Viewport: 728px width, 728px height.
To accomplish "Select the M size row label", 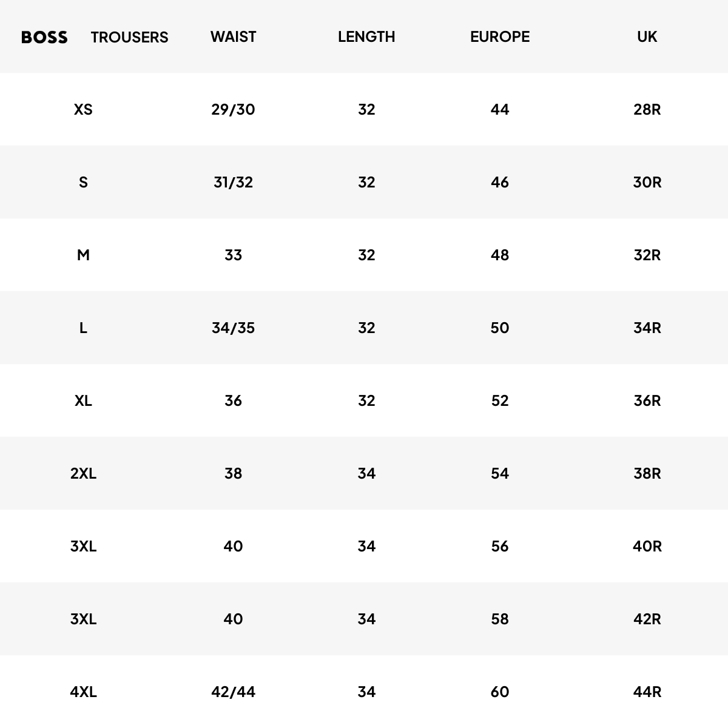I will click(83, 255).
